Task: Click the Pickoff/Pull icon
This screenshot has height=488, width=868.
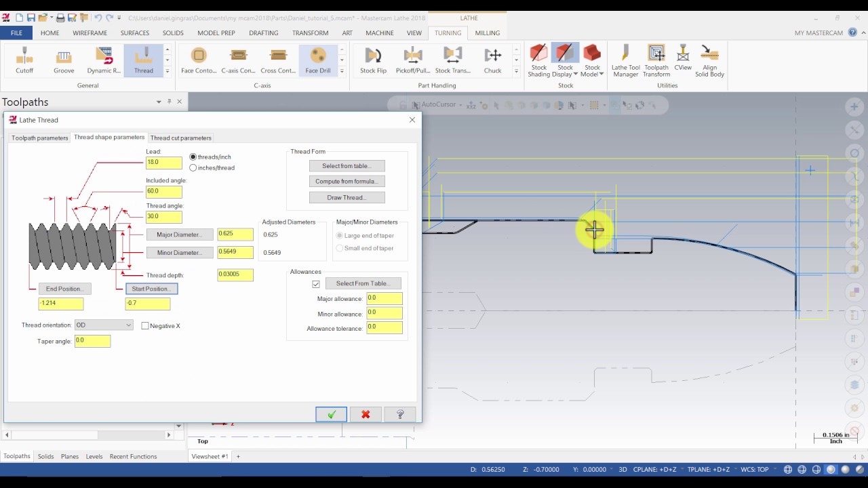Action: point(413,60)
